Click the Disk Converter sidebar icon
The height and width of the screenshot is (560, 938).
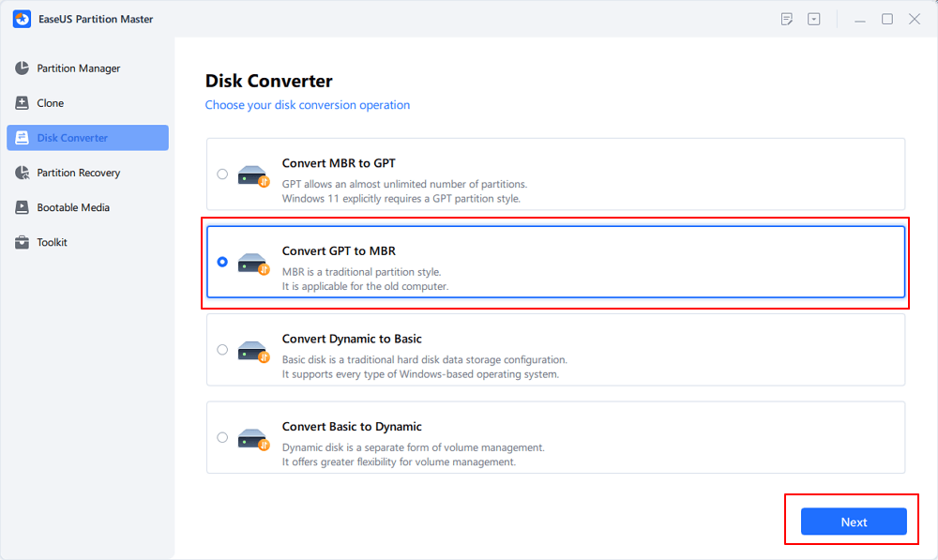22,138
